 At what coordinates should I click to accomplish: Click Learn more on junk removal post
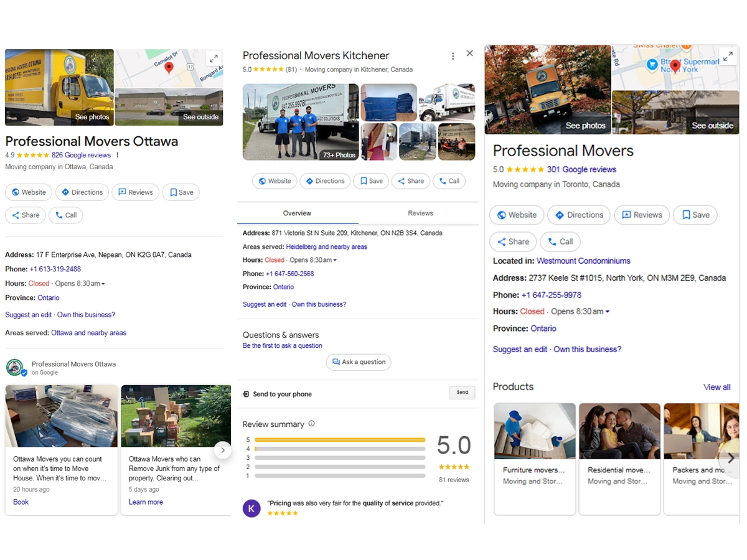click(146, 502)
